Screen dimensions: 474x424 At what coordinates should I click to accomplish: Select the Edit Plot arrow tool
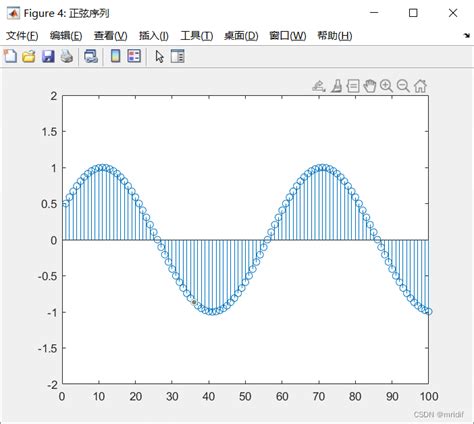160,56
